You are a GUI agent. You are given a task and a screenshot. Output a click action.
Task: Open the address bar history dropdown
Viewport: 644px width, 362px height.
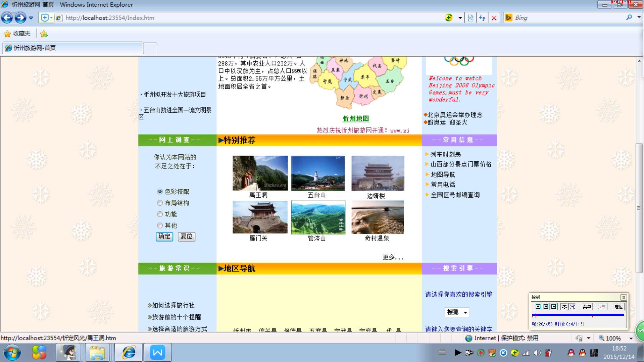pos(460,18)
